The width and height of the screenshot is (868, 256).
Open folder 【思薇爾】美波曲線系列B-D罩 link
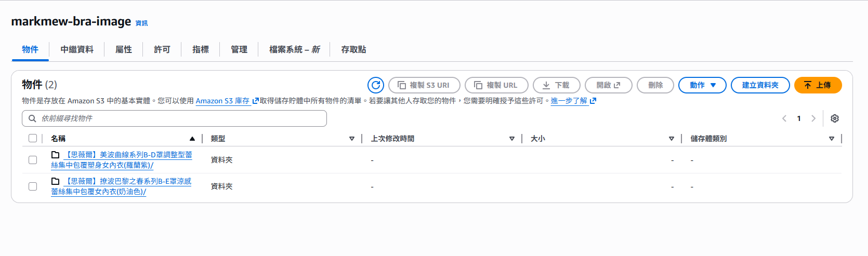[122, 160]
